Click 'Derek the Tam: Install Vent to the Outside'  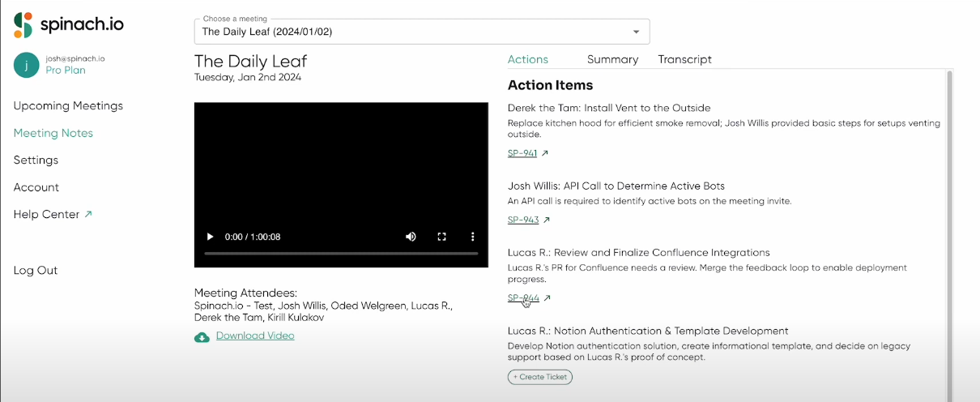point(609,108)
